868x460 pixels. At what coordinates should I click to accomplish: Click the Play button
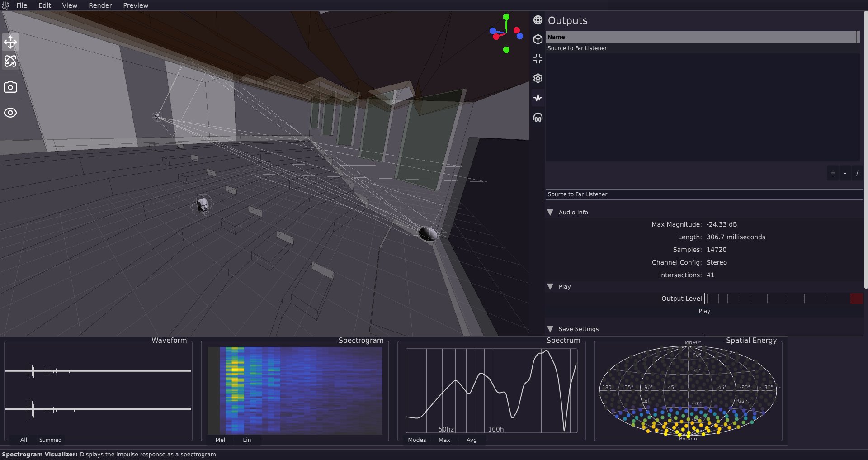704,311
